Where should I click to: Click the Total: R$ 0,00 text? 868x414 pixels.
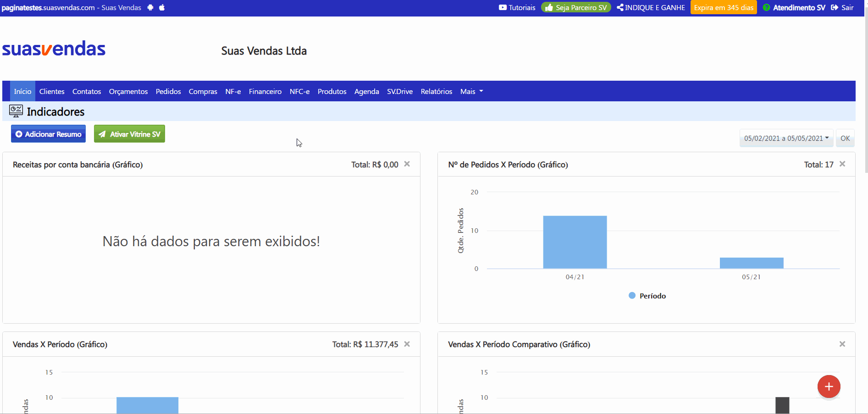(x=375, y=165)
